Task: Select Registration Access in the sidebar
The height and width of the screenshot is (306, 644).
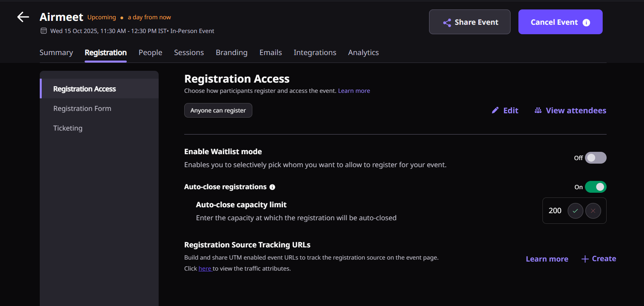Action: 85,89
